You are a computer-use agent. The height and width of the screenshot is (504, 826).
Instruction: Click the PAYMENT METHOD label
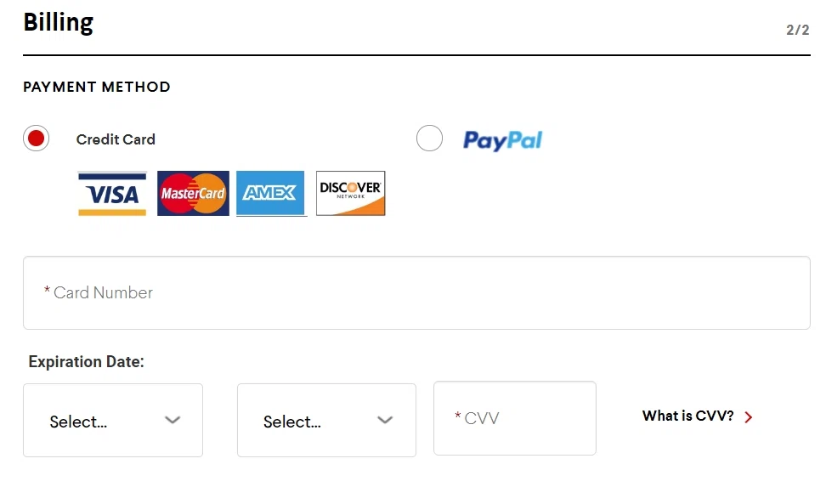(x=97, y=87)
